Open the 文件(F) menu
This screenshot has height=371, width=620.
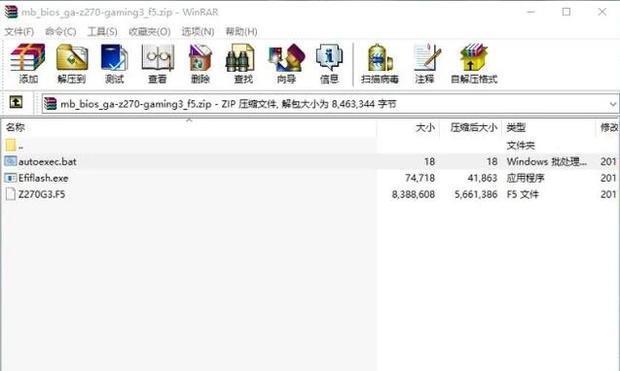(x=19, y=32)
